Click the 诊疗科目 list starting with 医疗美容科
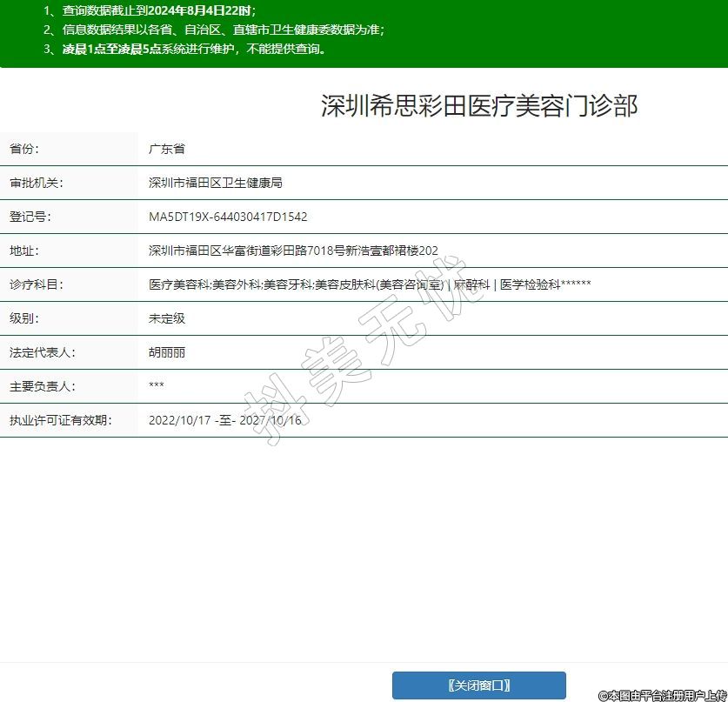Image resolution: width=728 pixels, height=702 pixels. click(x=370, y=284)
